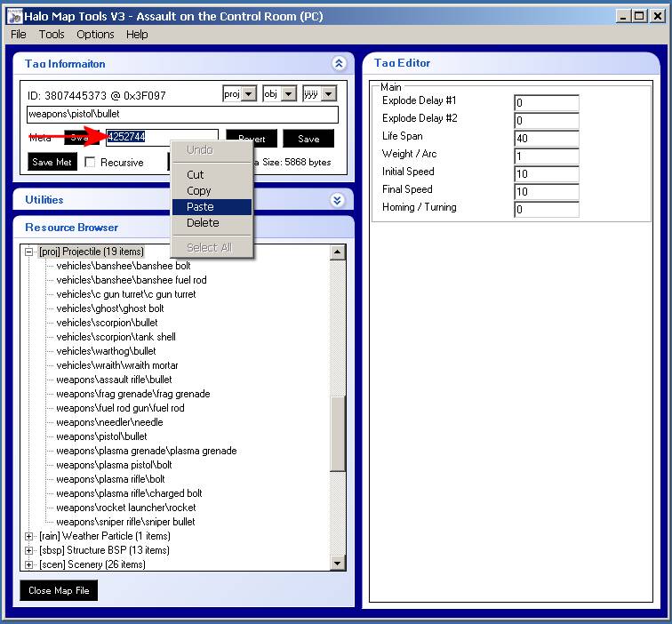Image resolution: width=672 pixels, height=624 pixels.
Task: Click the Save Meta button
Action: point(52,162)
